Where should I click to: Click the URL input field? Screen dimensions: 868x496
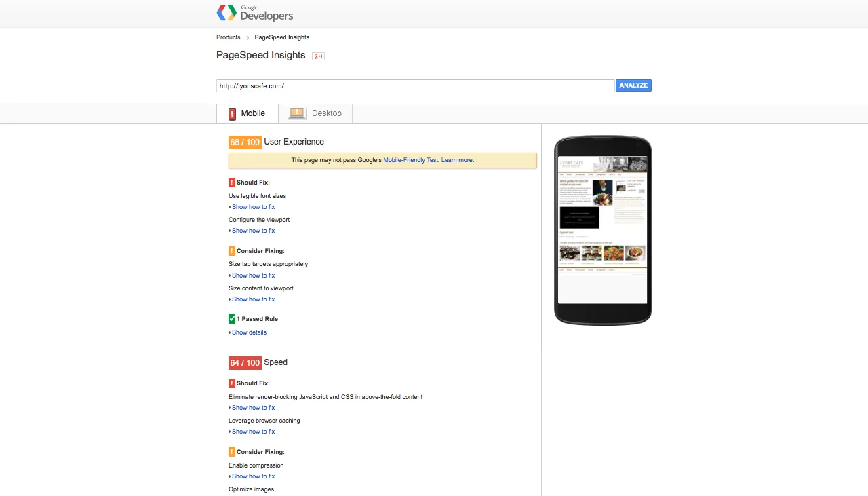[415, 86]
